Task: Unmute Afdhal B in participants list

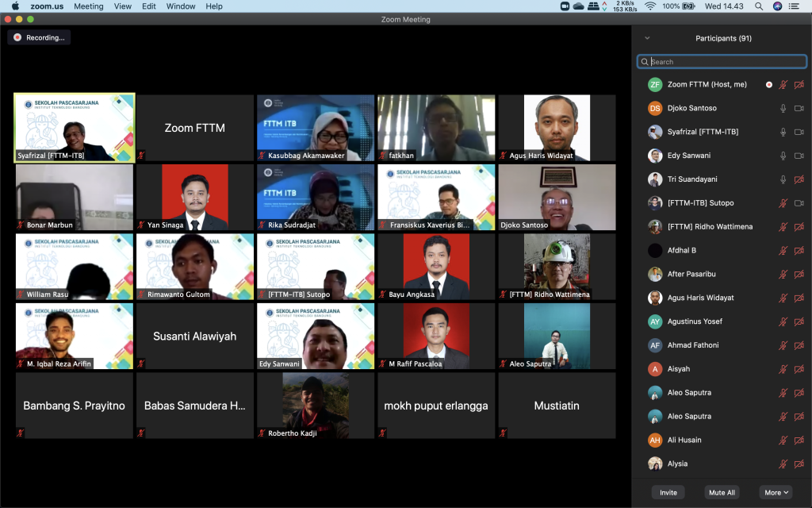Action: click(x=783, y=250)
